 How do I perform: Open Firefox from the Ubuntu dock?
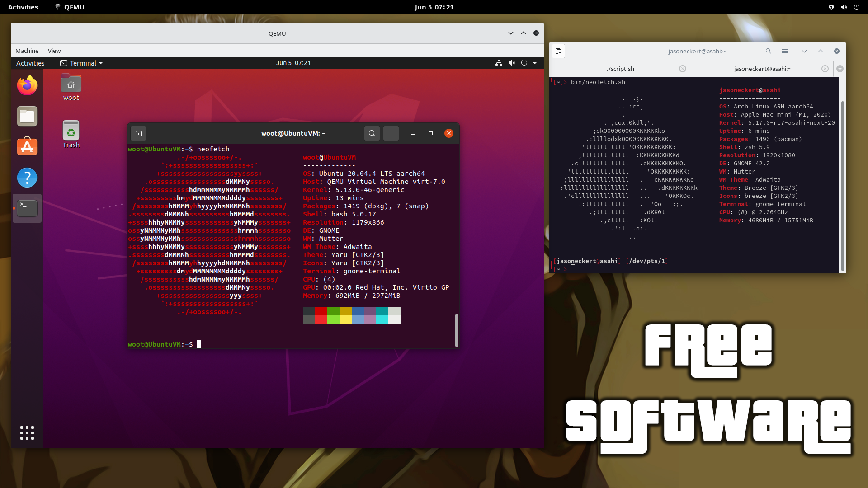27,85
